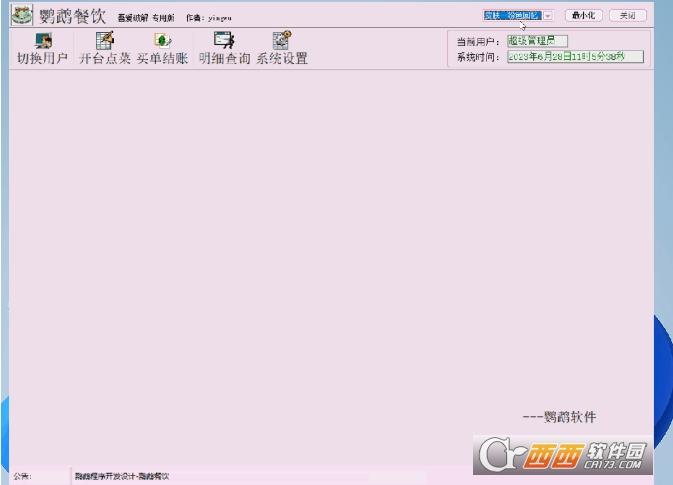Open 开台点菜 table ordering icon
The height and width of the screenshot is (485, 673).
point(105,40)
